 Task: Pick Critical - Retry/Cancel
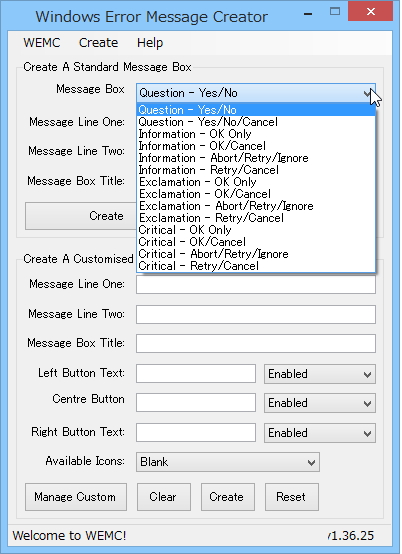click(x=256, y=266)
